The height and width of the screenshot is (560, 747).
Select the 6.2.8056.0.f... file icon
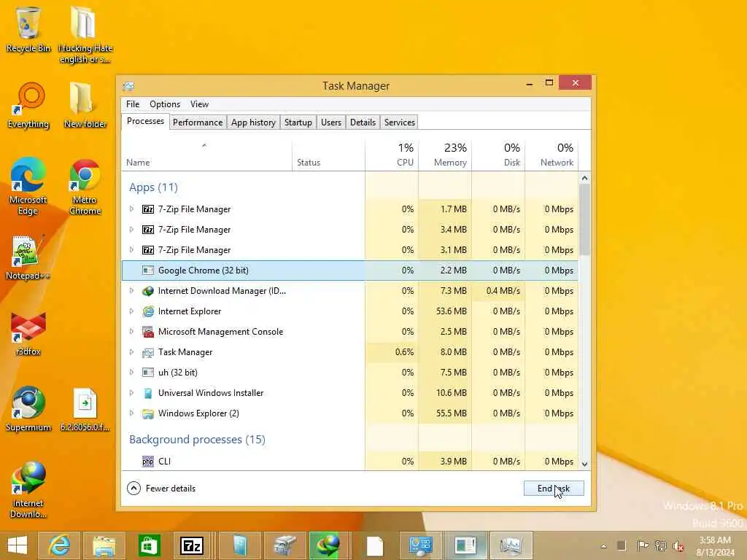point(85,410)
